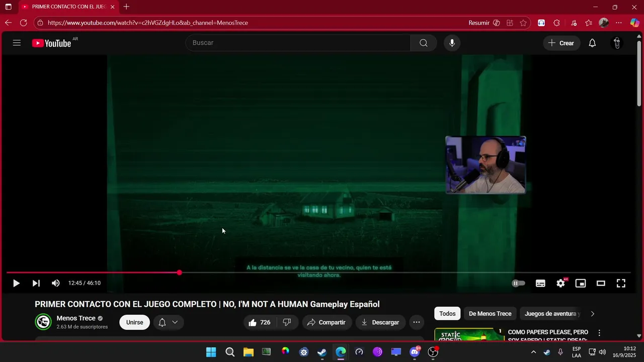This screenshot has width=644, height=362.
Task: Open Edge settings and more menu
Action: click(619, 23)
